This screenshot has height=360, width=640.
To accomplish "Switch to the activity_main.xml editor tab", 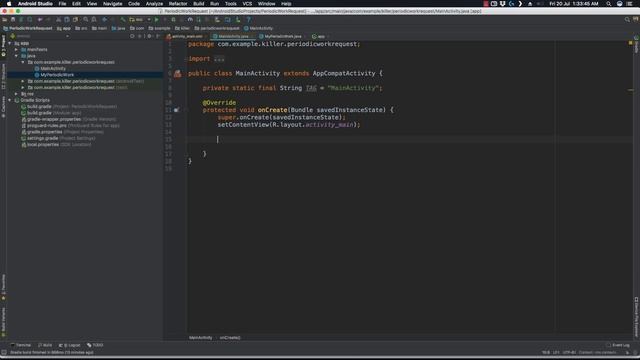I will (187, 36).
